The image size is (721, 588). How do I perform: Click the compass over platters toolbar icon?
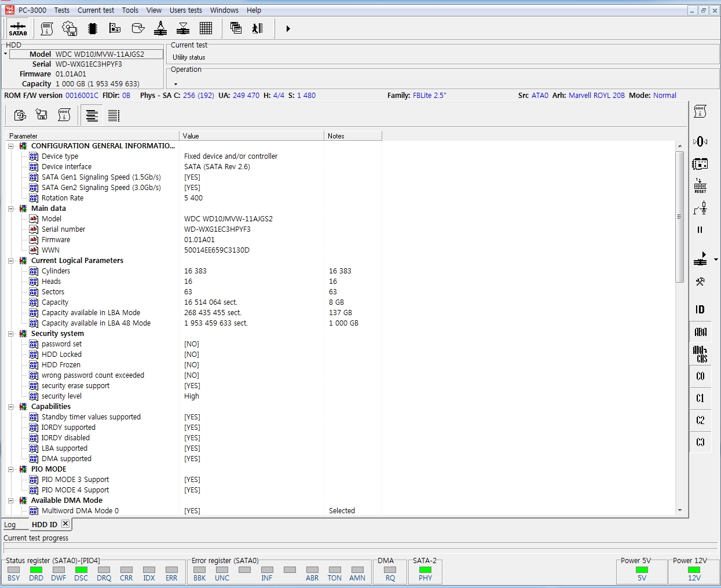(x=160, y=28)
